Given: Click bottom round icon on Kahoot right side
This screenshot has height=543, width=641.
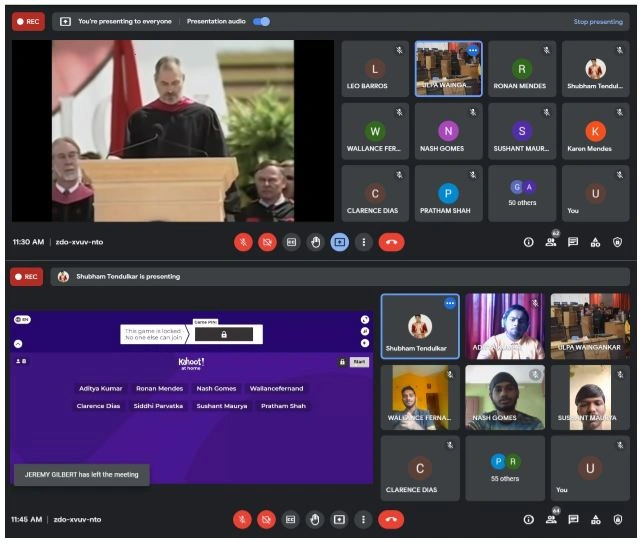Looking at the screenshot, I should click(x=365, y=343).
